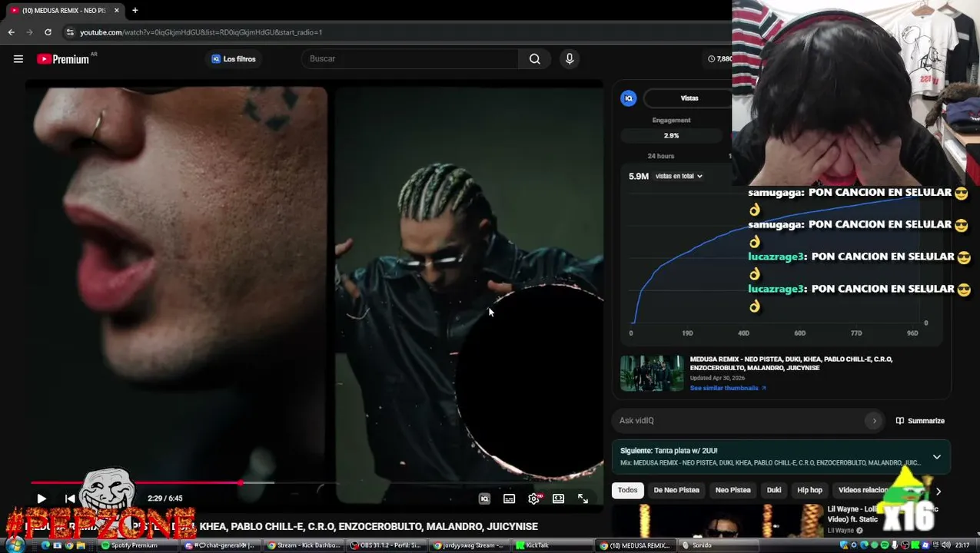
Task: Click the search magnifier button
Action: (534, 59)
